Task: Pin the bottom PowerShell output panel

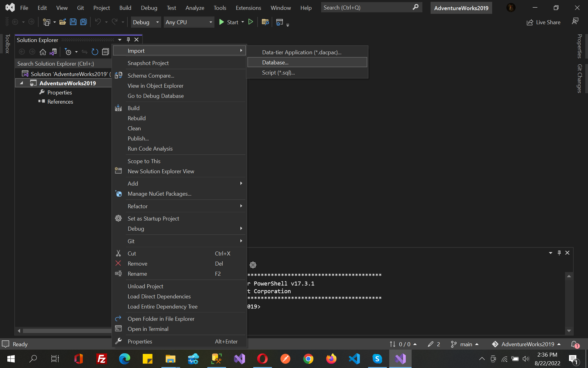Action: point(559,253)
